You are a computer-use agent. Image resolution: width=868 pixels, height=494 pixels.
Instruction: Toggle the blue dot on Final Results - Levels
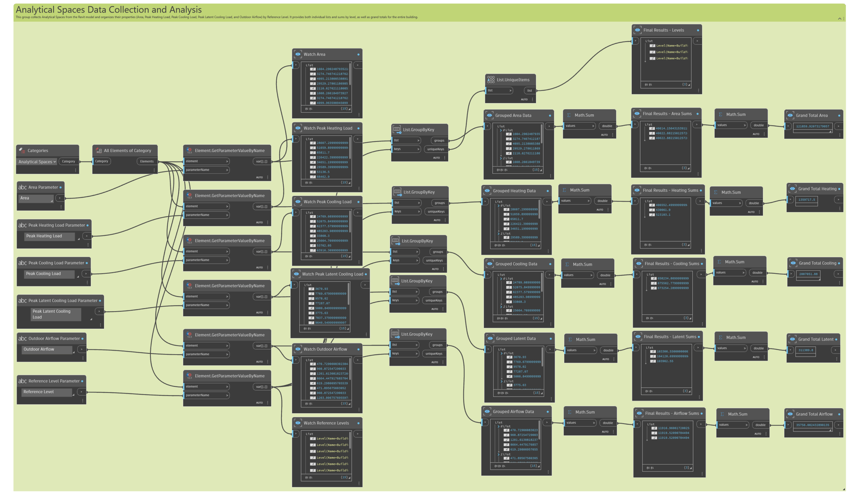[698, 30]
